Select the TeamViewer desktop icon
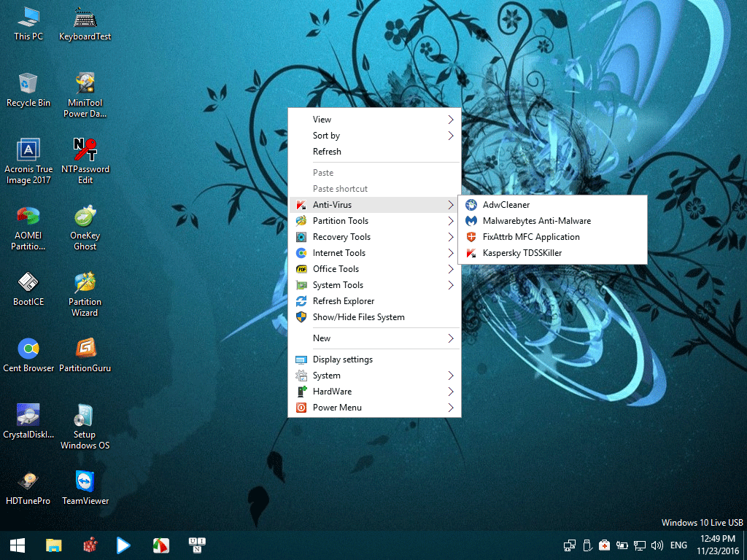This screenshot has width=747, height=560. [85, 487]
